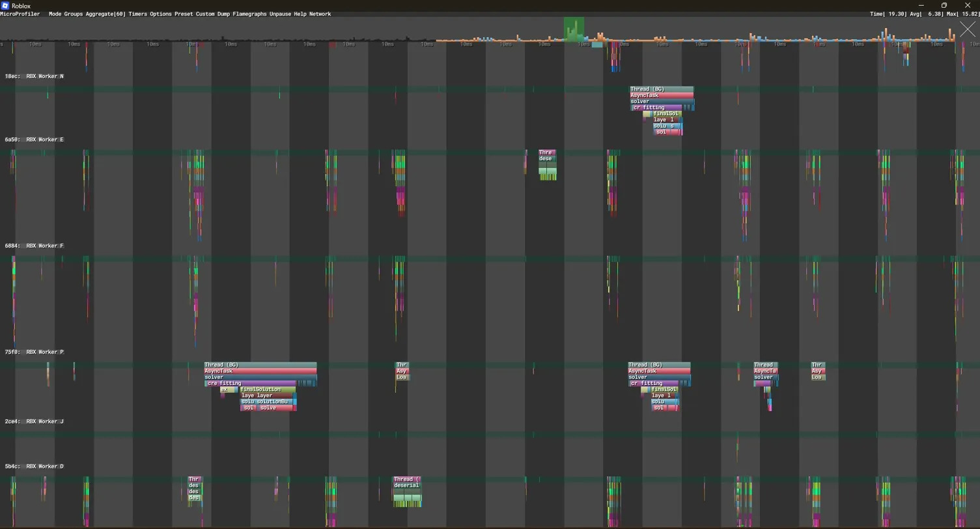
Task: Click the Roblox app icon in title bar
Action: [x=5, y=6]
